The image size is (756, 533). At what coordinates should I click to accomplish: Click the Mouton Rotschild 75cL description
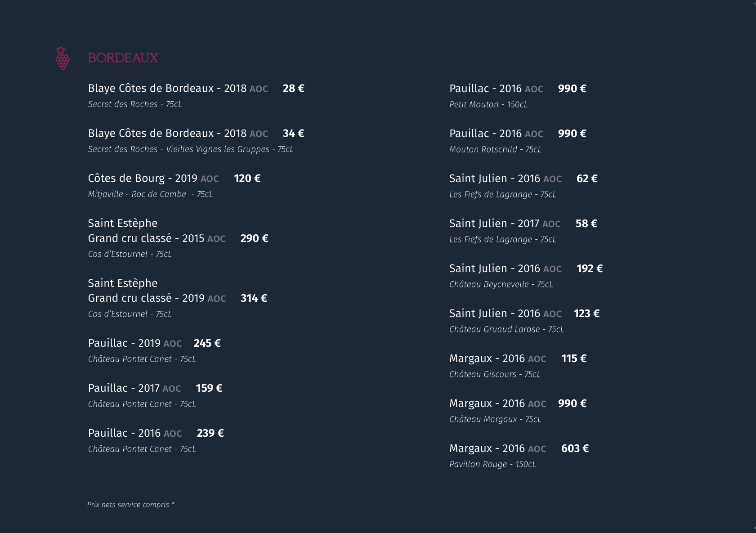(x=495, y=149)
